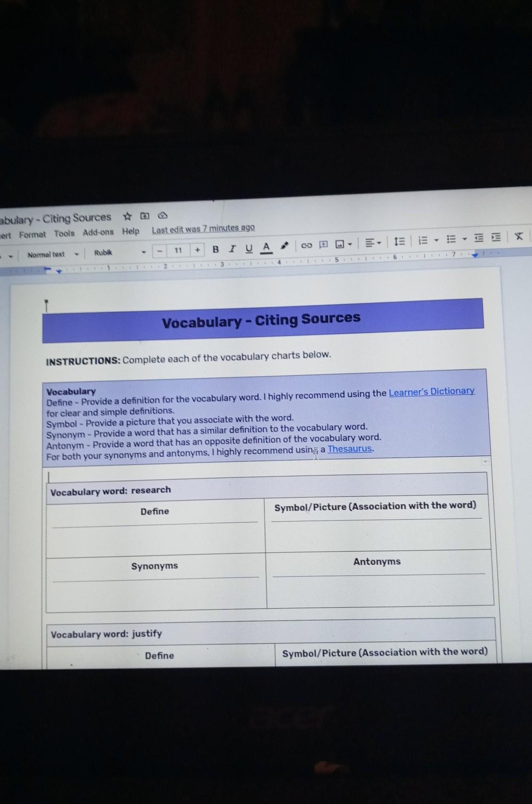
Task: Check the cloud save status icon
Action: click(x=162, y=216)
